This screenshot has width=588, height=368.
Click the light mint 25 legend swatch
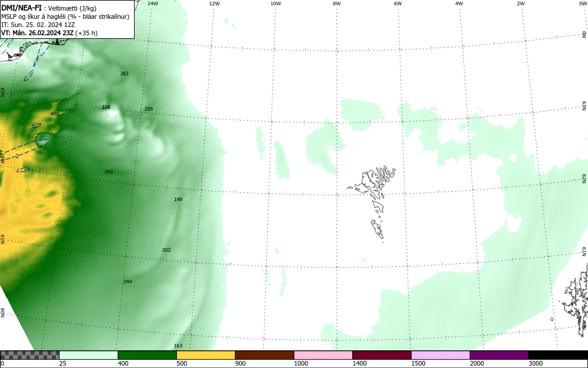click(89, 355)
